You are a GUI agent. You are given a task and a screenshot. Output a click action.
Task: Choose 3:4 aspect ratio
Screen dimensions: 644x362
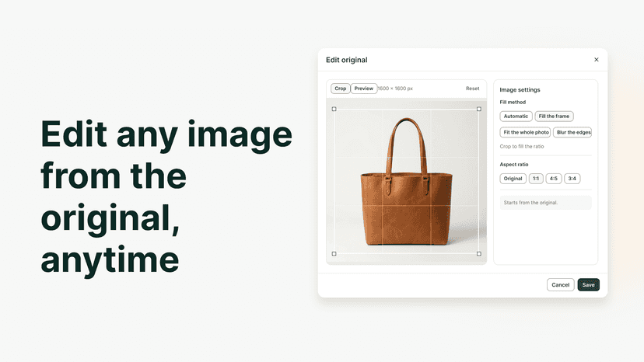point(572,179)
